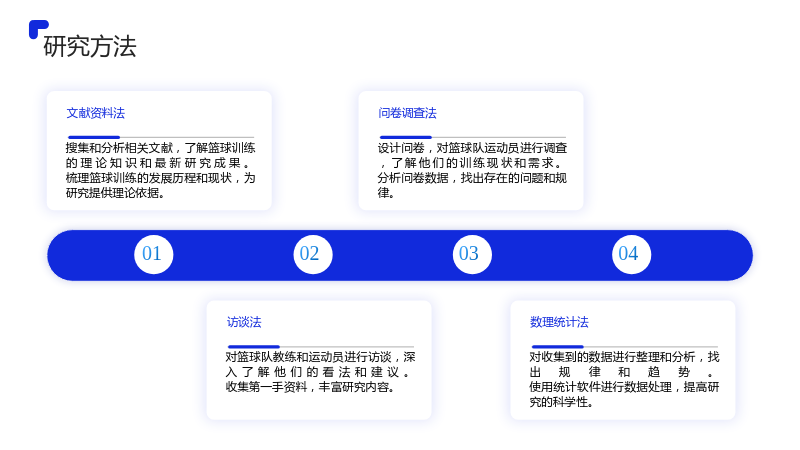Click blue underline bar under 文献资料法
The height and width of the screenshot is (450, 800).
[94, 137]
